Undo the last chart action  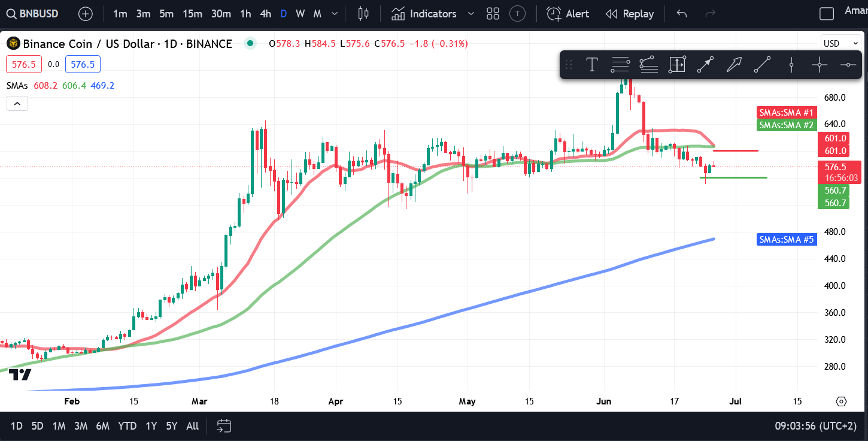click(x=681, y=13)
